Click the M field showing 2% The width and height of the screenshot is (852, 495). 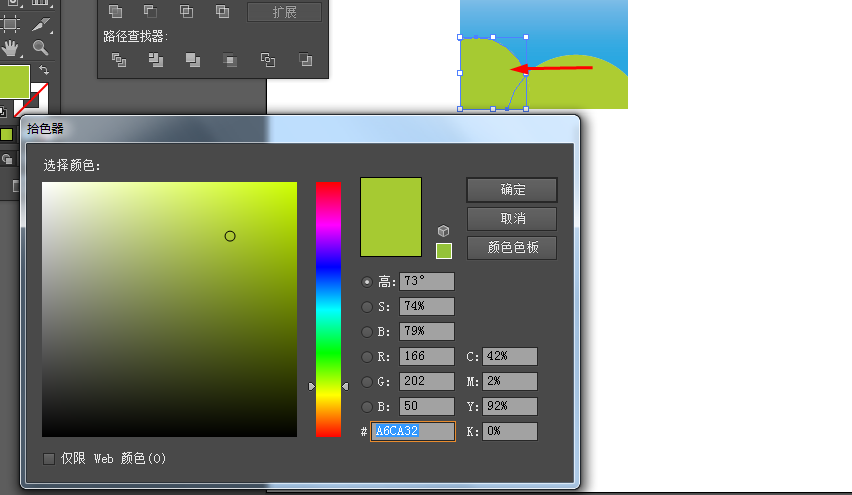(x=510, y=381)
